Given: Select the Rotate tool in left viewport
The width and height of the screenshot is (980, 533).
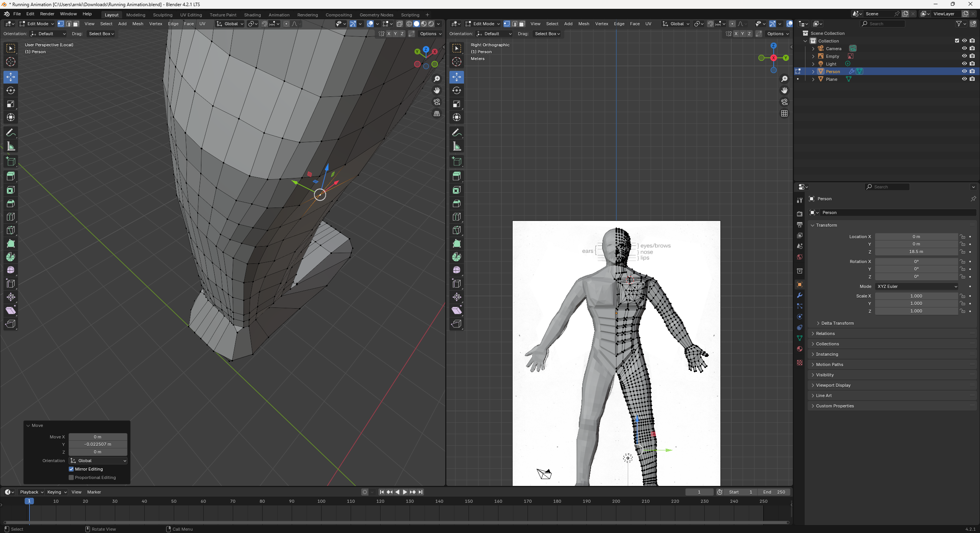Looking at the screenshot, I should (11, 90).
